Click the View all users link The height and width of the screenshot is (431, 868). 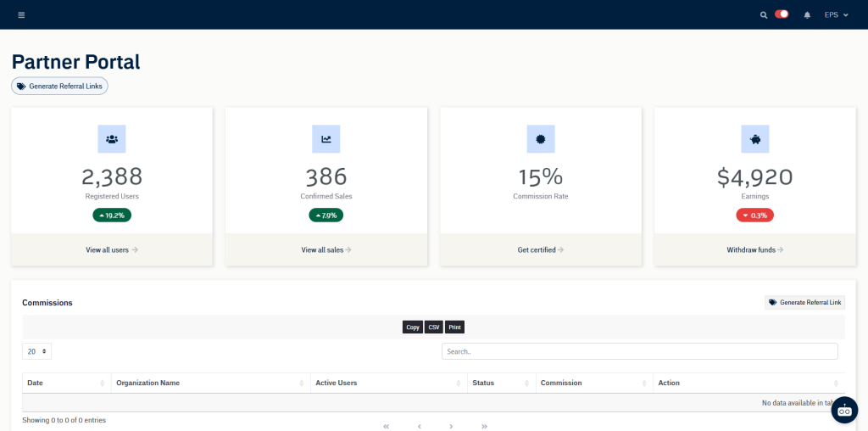coord(111,249)
